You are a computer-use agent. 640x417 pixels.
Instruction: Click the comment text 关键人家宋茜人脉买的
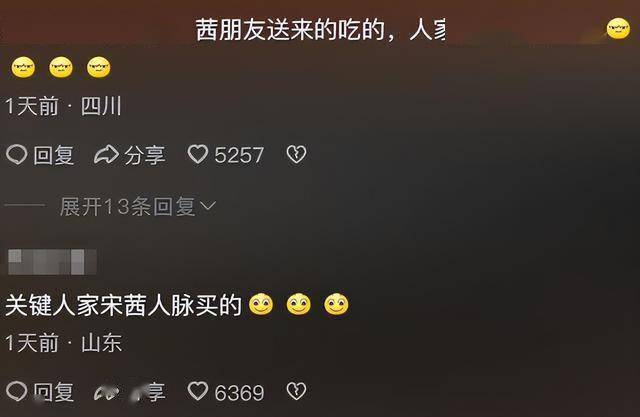click(123, 305)
